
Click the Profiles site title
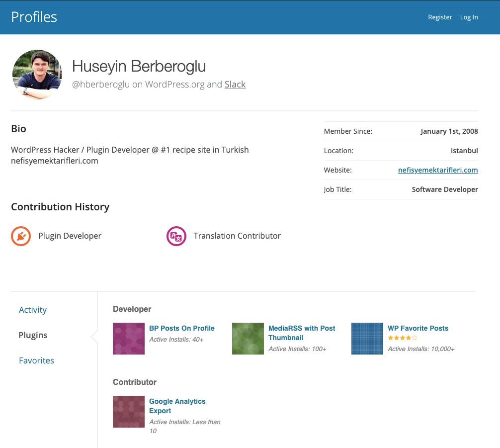coord(34,17)
